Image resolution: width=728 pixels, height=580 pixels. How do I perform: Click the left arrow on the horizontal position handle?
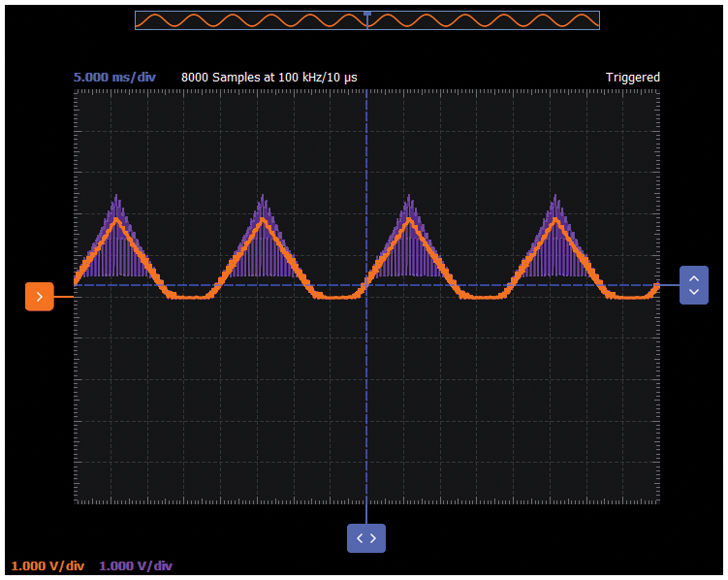click(x=359, y=537)
